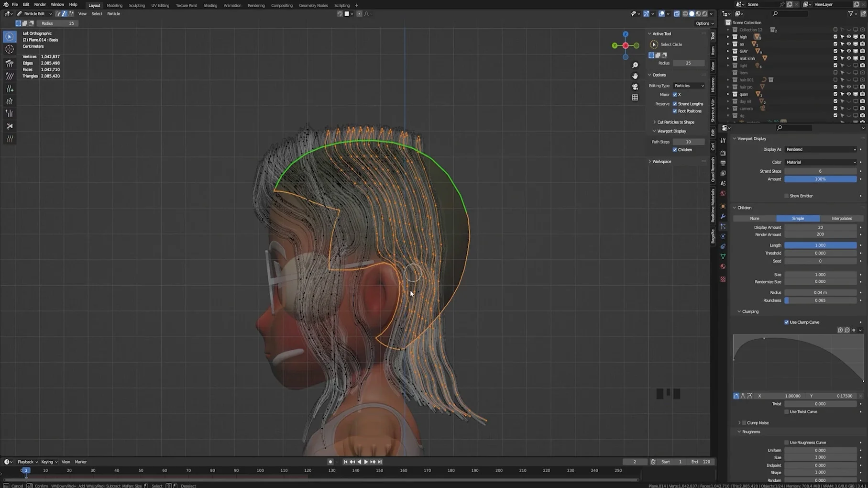This screenshot has width=868, height=488.
Task: Open the File menu
Action: point(15,4)
